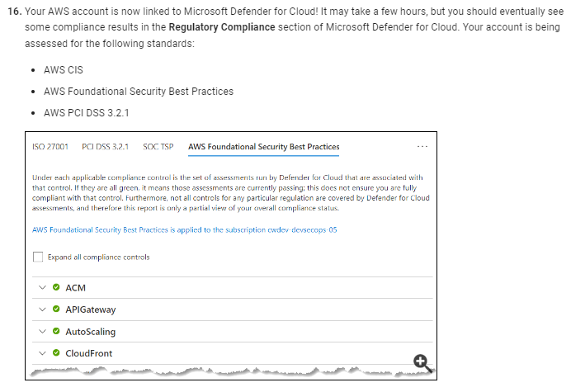Expand the CloudFront control chevron

click(x=43, y=353)
